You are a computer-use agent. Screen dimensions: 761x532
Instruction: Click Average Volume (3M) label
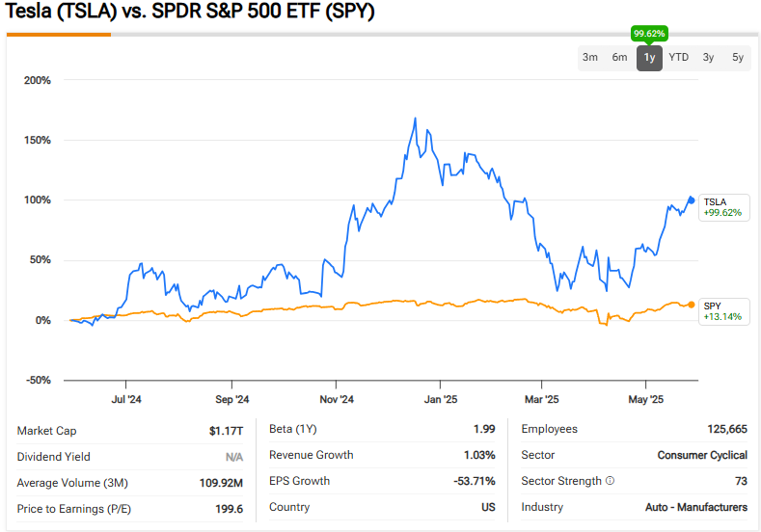(x=72, y=483)
